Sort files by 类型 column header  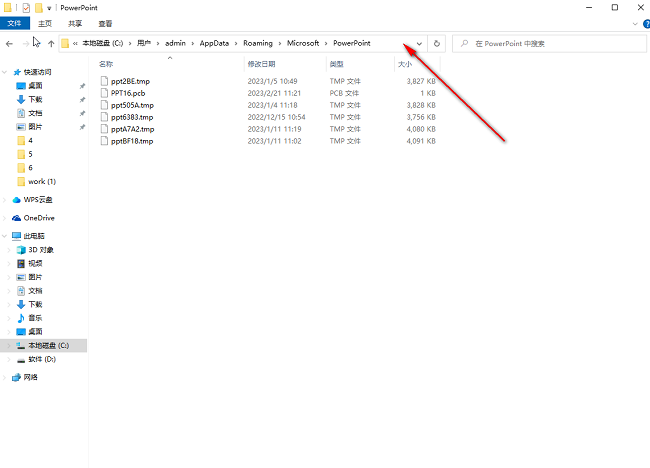click(337, 64)
